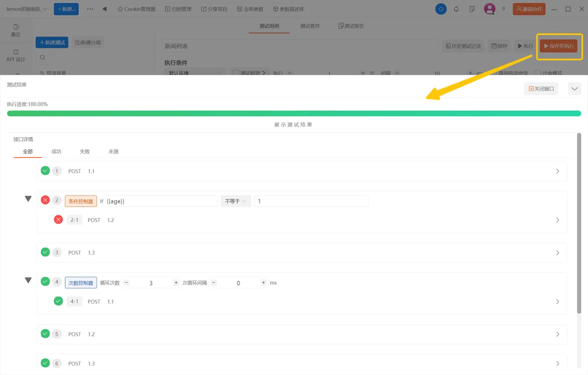Click the 保存并执行 button
The width and height of the screenshot is (588, 375).
tap(559, 46)
